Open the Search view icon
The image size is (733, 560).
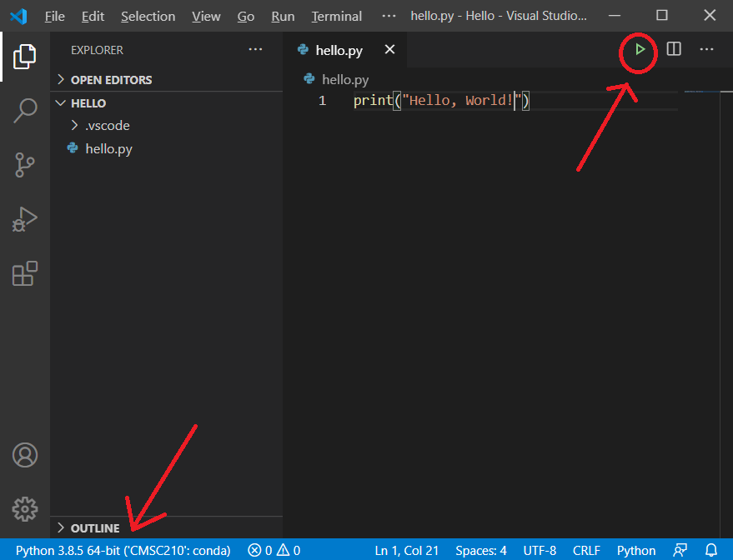coord(25,111)
